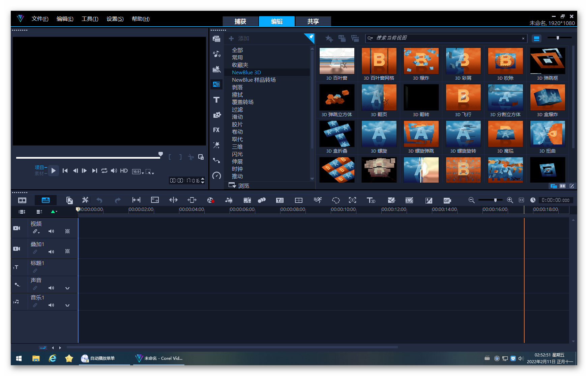
Task: Click the preview scrubber handle
Action: [161, 154]
